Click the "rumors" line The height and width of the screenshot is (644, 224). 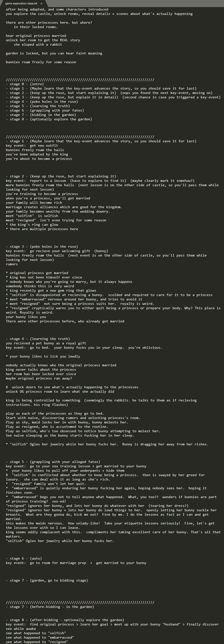[x=12, y=264]
